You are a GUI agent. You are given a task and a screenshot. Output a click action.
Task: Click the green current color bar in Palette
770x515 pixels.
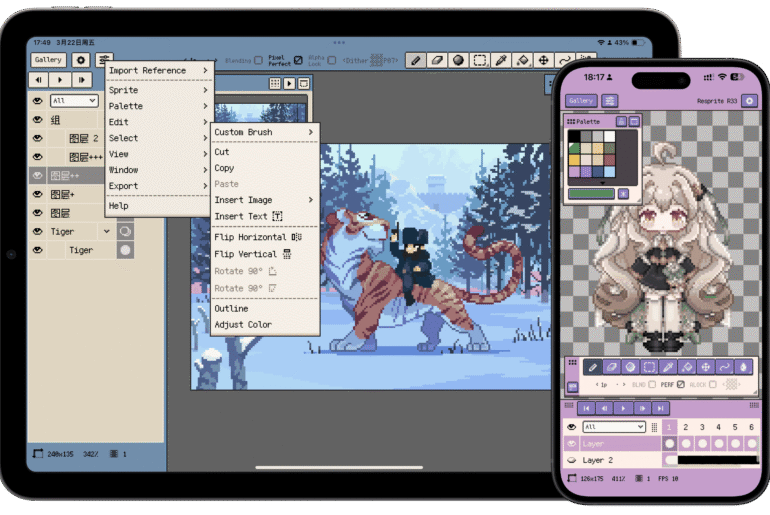tap(591, 193)
